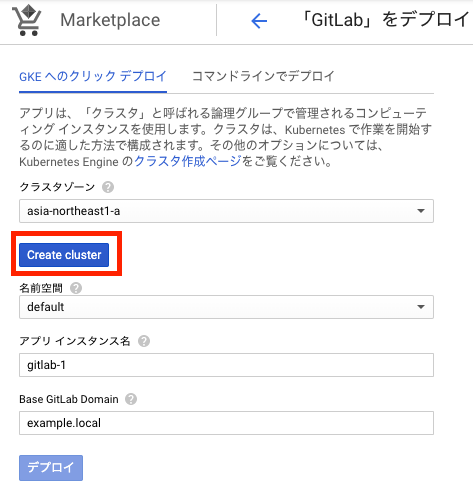The height and width of the screenshot is (491, 473).
Task: Open the クラスタ作成ページ link
Action: (x=188, y=162)
